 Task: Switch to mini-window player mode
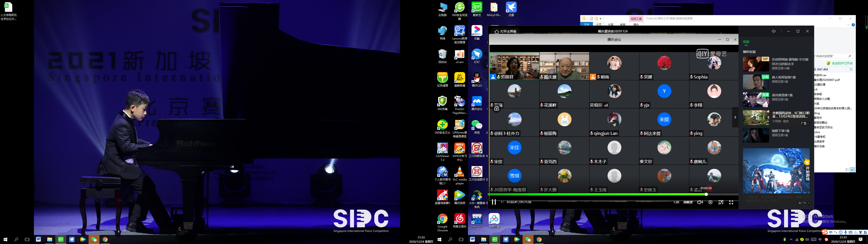click(721, 202)
